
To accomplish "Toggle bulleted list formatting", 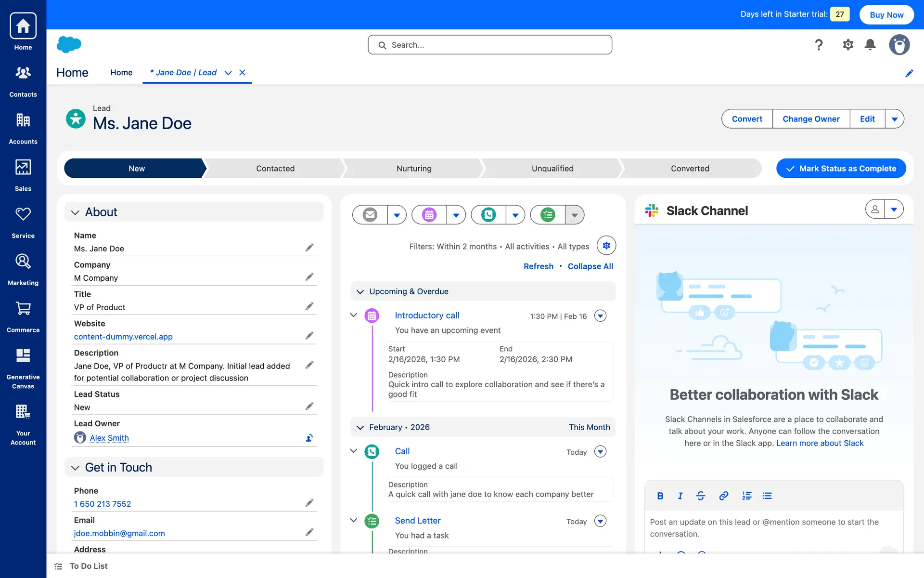I will [767, 496].
